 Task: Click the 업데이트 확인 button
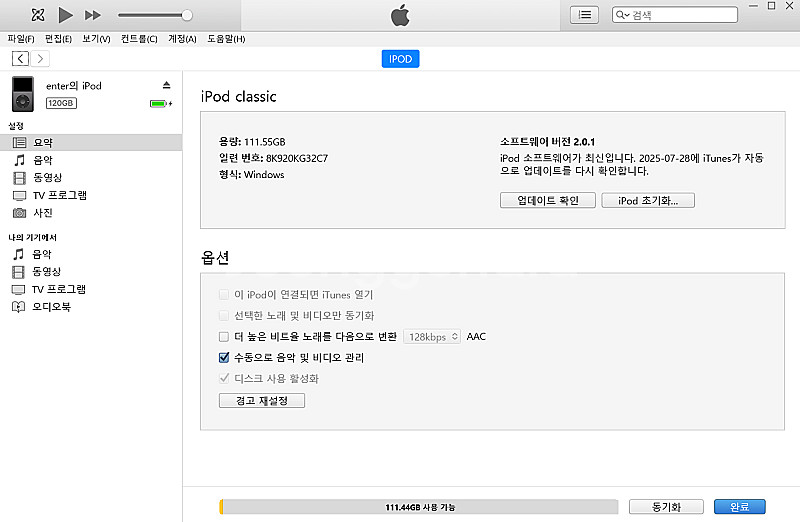(547, 201)
